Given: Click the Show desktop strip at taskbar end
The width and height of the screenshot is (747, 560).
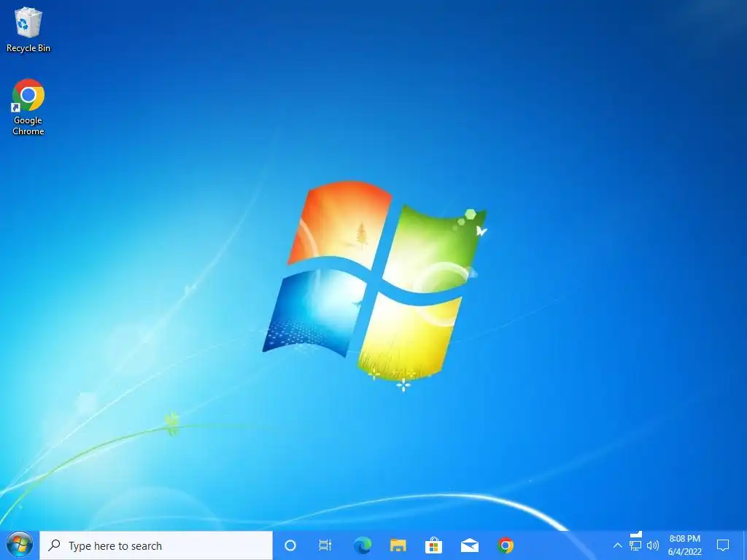Looking at the screenshot, I should [745, 545].
